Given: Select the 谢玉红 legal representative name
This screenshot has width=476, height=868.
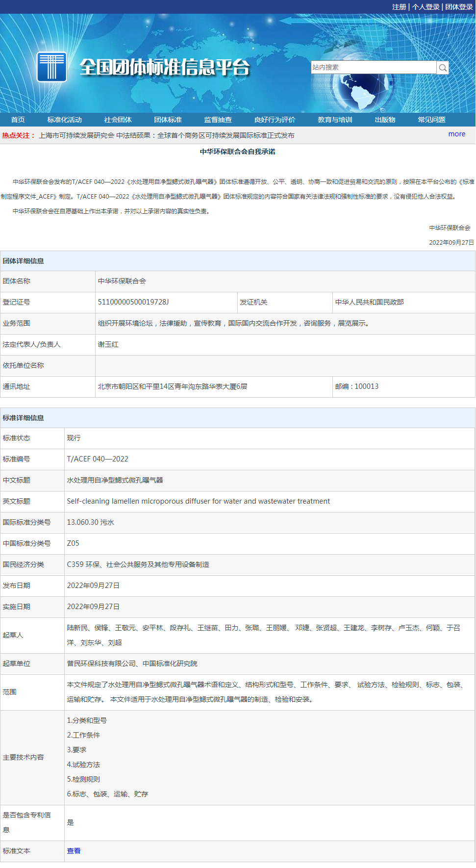Looking at the screenshot, I should click(108, 344).
